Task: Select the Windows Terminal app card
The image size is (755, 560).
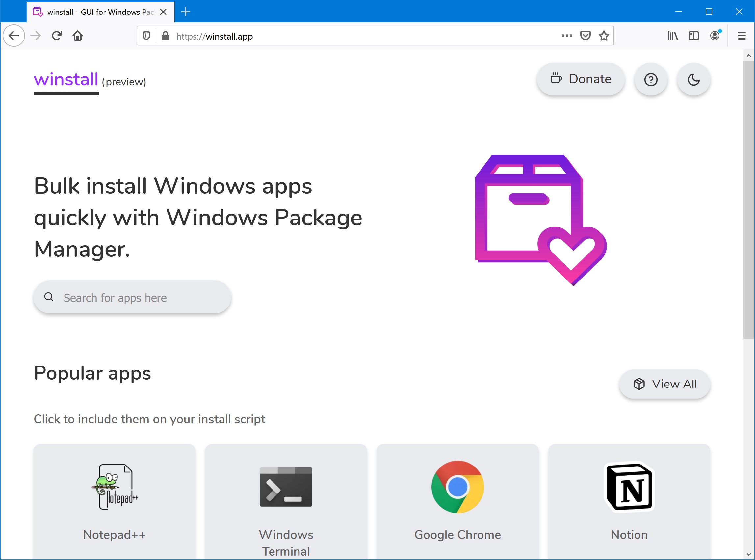Action: [286, 502]
